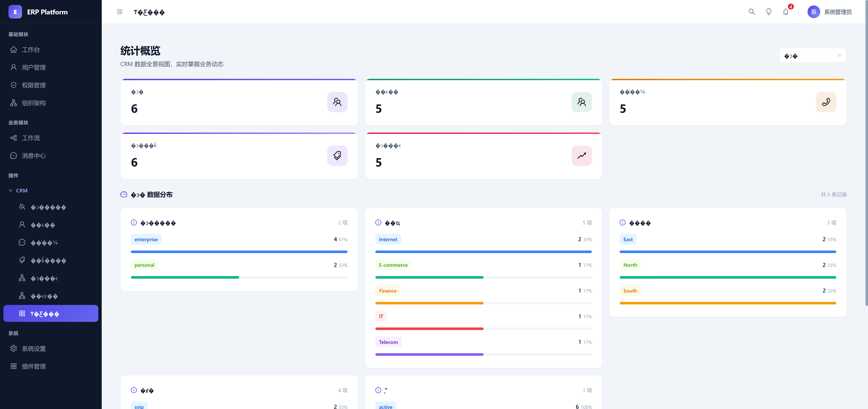Click the purple tag icon on stat card
The height and width of the screenshot is (409, 868).
coord(337,156)
